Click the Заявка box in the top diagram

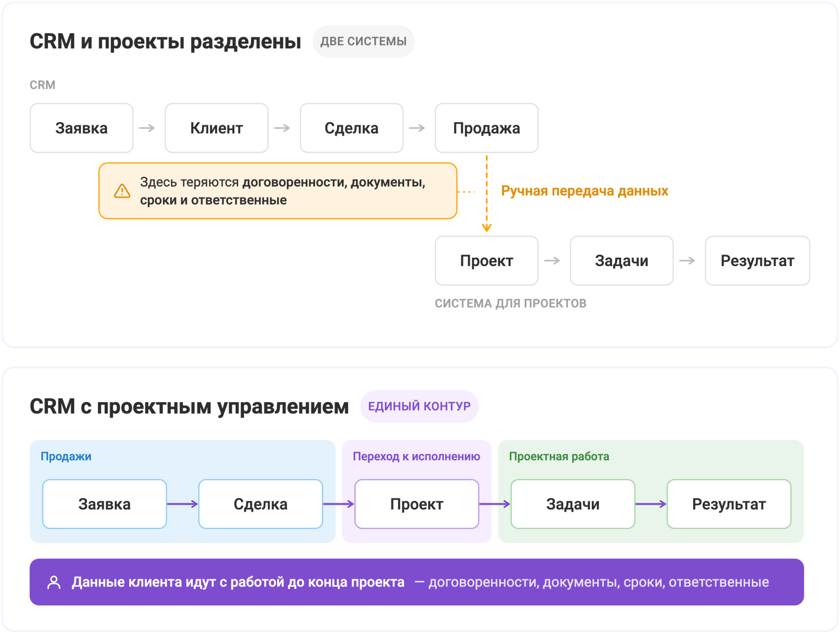[x=81, y=128]
